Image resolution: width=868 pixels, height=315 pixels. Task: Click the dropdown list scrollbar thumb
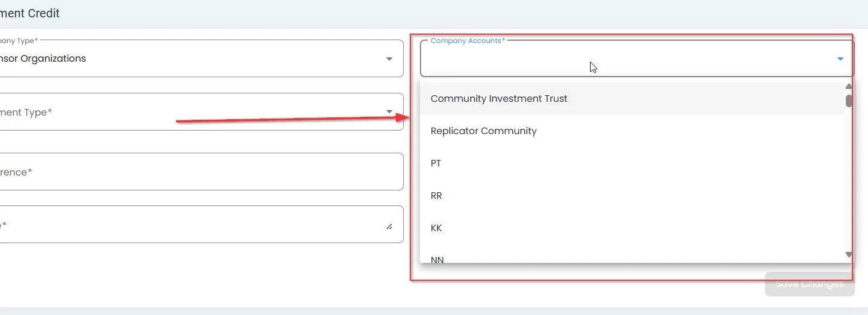click(x=849, y=101)
